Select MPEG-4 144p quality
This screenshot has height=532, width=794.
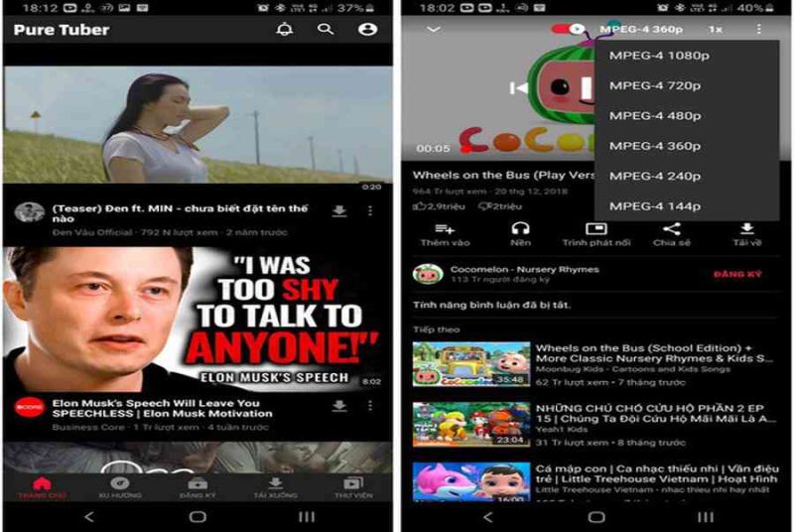[687, 206]
